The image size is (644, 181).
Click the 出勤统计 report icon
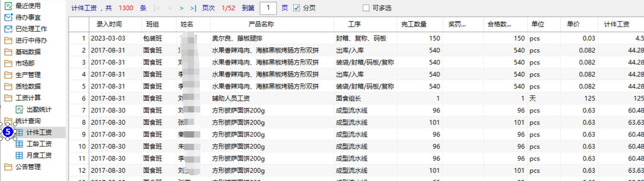(19, 110)
